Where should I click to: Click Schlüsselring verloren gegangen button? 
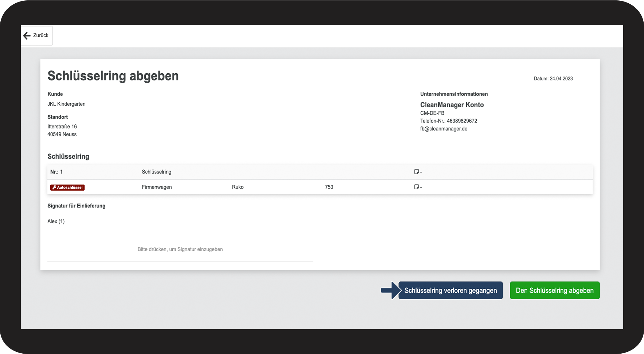pyautogui.click(x=450, y=291)
